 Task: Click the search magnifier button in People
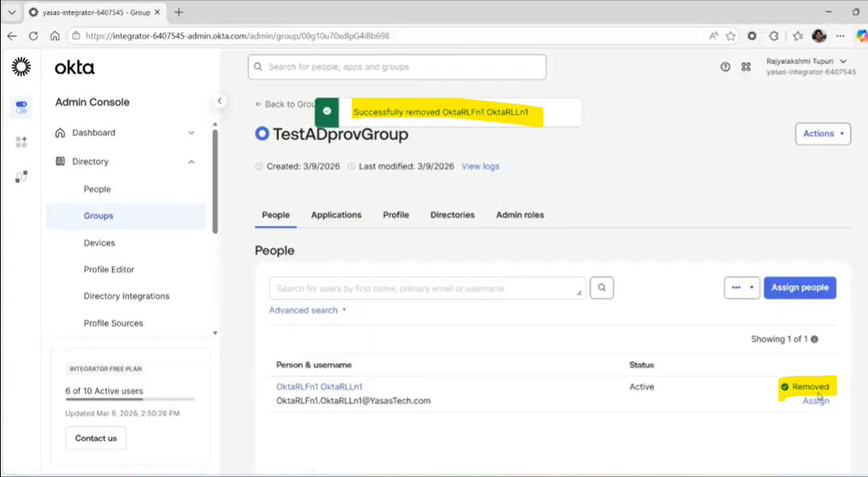click(602, 288)
